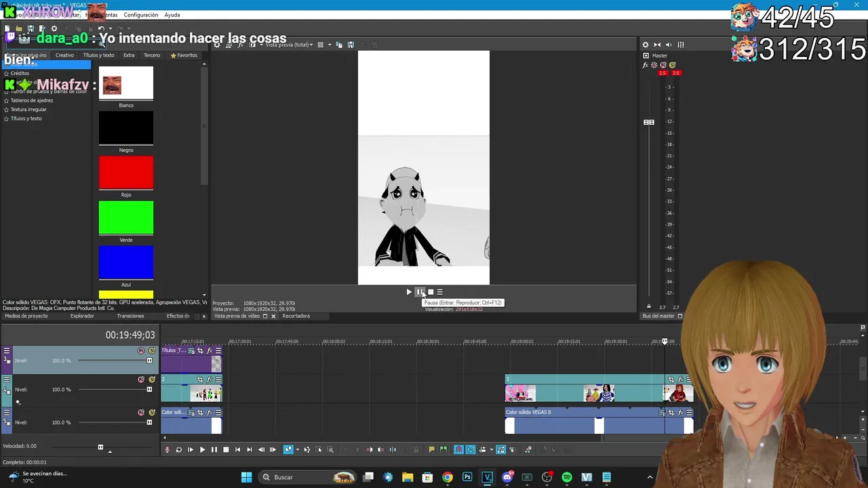868x488 pixels.
Task: Go to start of project button
Action: point(237,449)
